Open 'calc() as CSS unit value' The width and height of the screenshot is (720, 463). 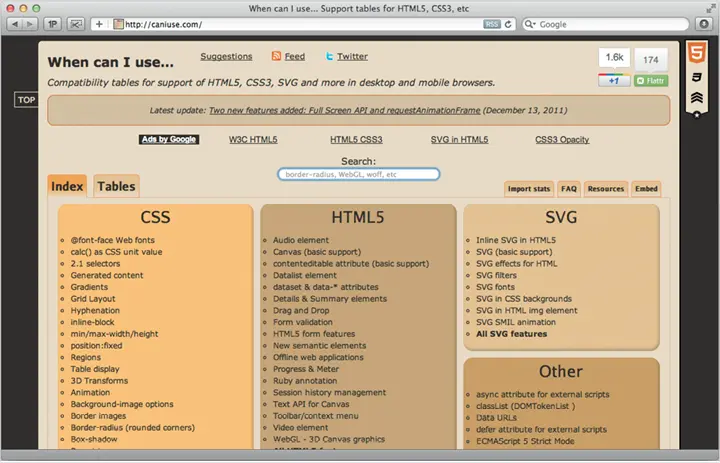(x=116, y=252)
